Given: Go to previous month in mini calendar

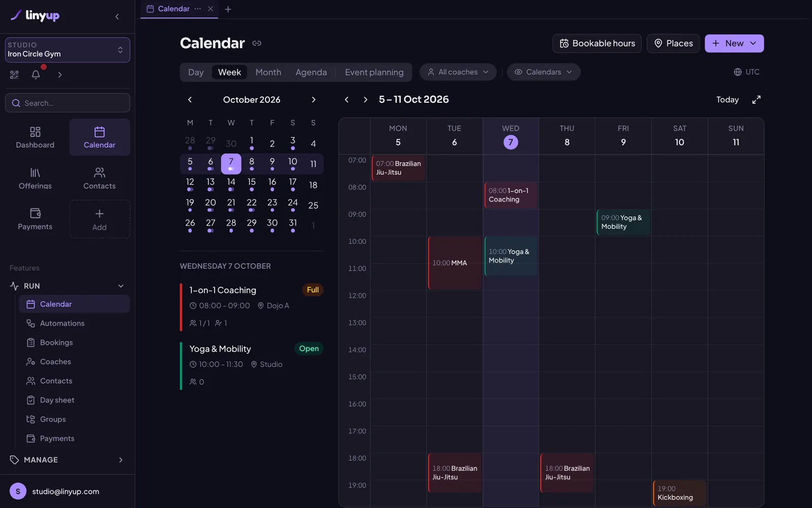Looking at the screenshot, I should [x=190, y=100].
